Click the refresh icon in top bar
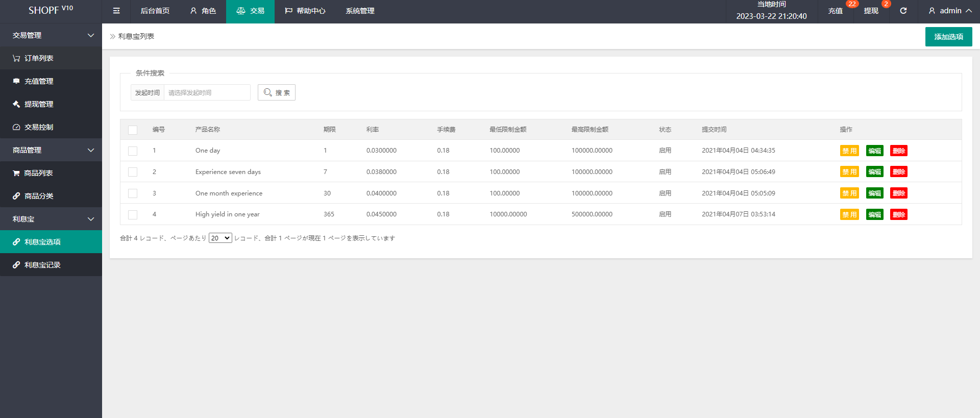 (x=903, y=11)
